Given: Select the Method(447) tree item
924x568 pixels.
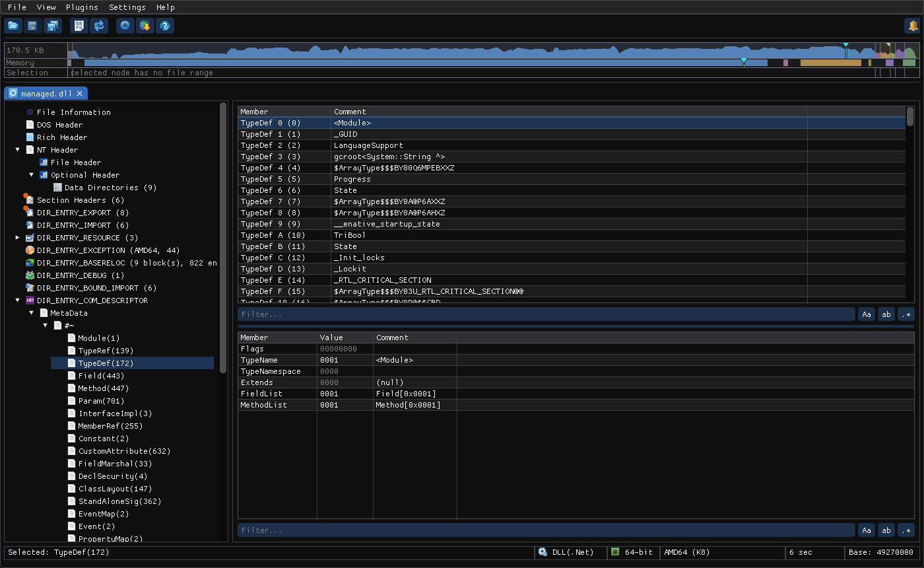Looking at the screenshot, I should pos(103,388).
